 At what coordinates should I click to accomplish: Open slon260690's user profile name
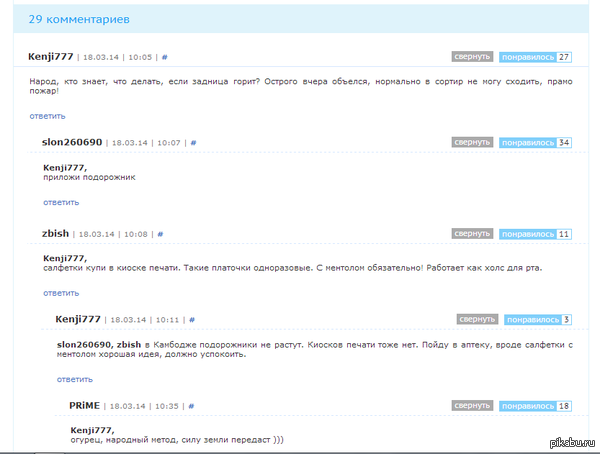point(72,143)
